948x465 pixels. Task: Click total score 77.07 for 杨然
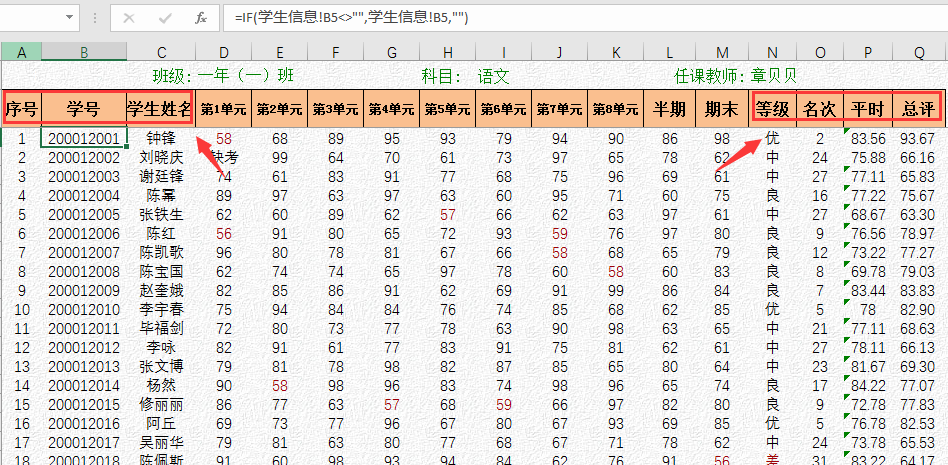coord(917,385)
